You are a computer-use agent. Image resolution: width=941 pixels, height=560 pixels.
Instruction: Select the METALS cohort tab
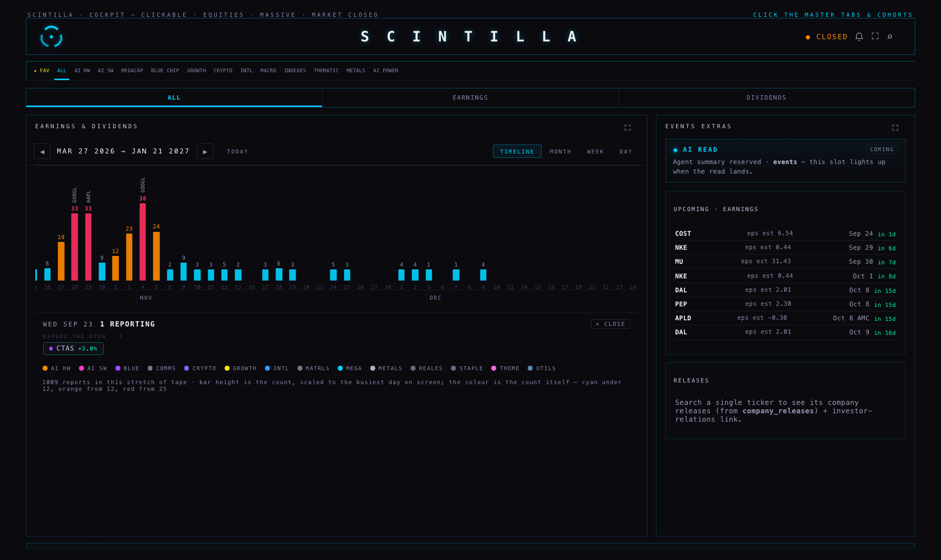click(x=356, y=71)
